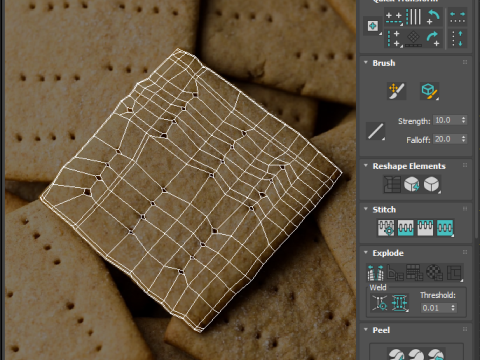Viewport: 480px width, 360px height.
Task: Click the Peel rollout grip handle
Action: [x=465, y=329]
